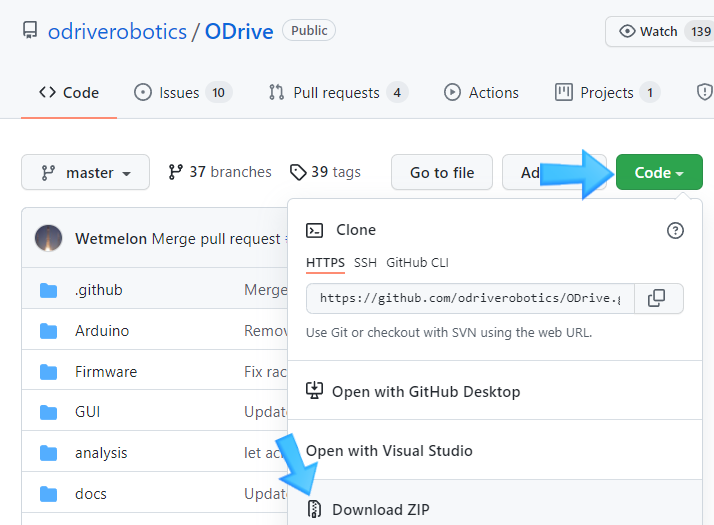The width and height of the screenshot is (714, 525).
Task: Click the Pull requests count 4 badge
Action: (x=397, y=93)
